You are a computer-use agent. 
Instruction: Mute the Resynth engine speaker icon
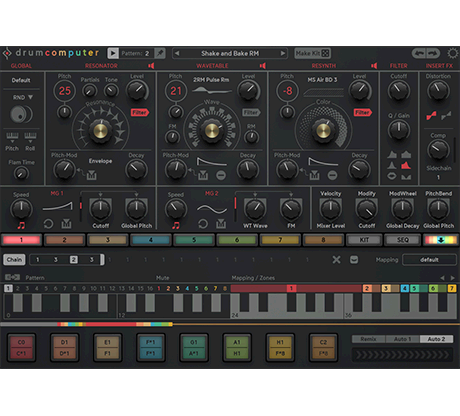tap(374, 66)
